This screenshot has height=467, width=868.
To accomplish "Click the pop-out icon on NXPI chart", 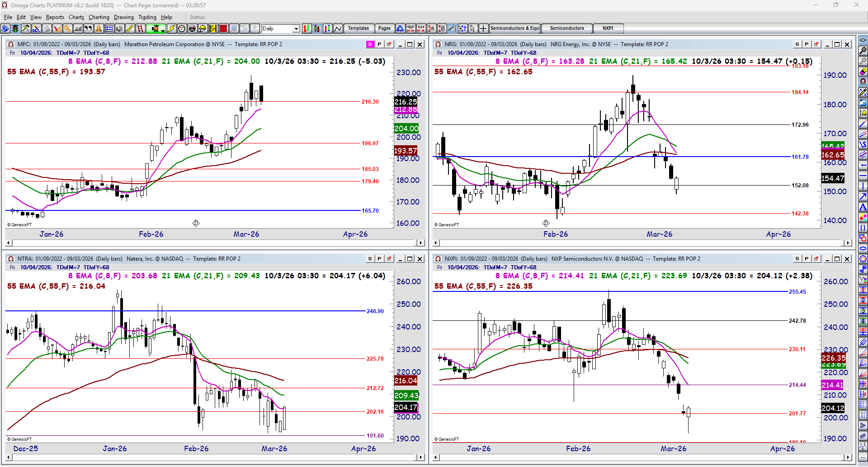I will [816, 259].
